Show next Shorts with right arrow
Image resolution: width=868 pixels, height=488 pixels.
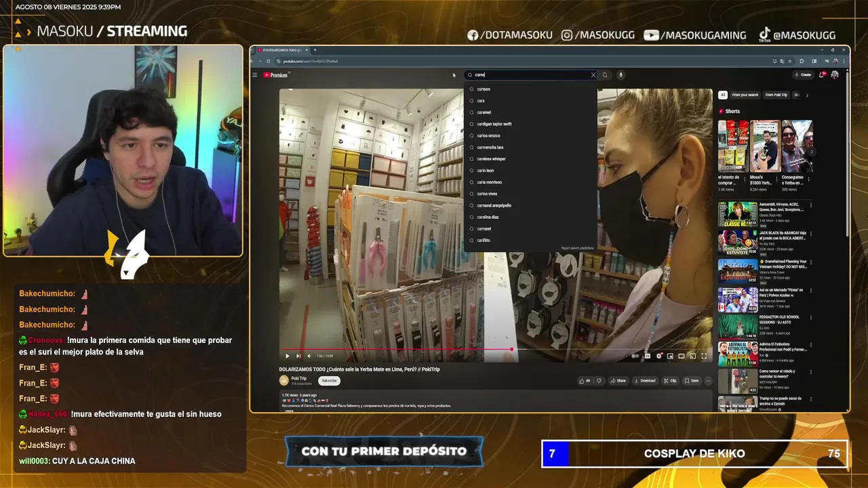coord(810,152)
